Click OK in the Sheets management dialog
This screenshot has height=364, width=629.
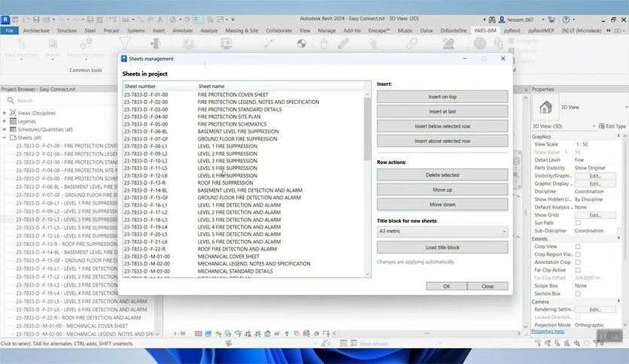[x=446, y=287]
